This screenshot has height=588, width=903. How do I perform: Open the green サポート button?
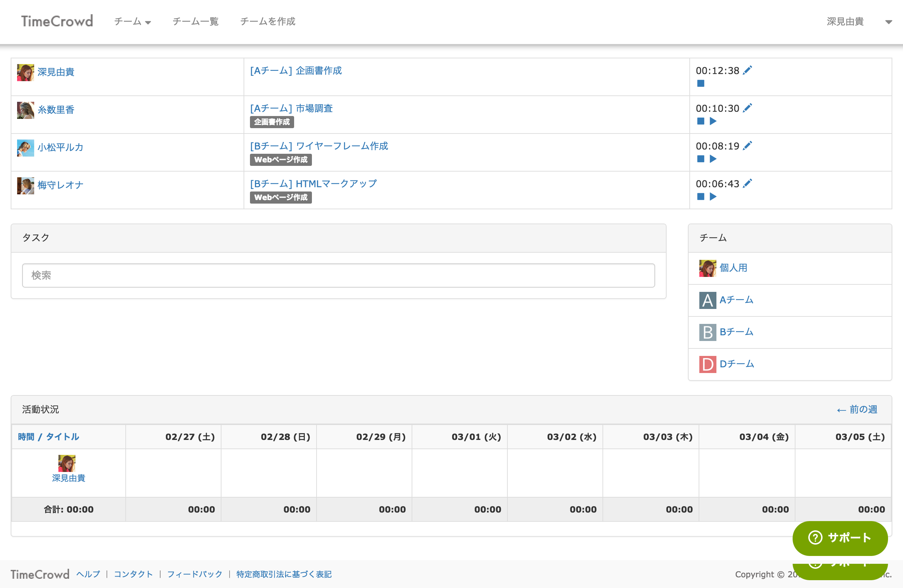[x=840, y=537]
